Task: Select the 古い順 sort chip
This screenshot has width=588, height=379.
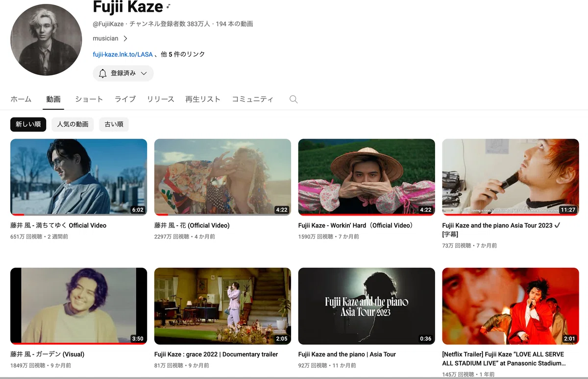Action: pos(114,124)
